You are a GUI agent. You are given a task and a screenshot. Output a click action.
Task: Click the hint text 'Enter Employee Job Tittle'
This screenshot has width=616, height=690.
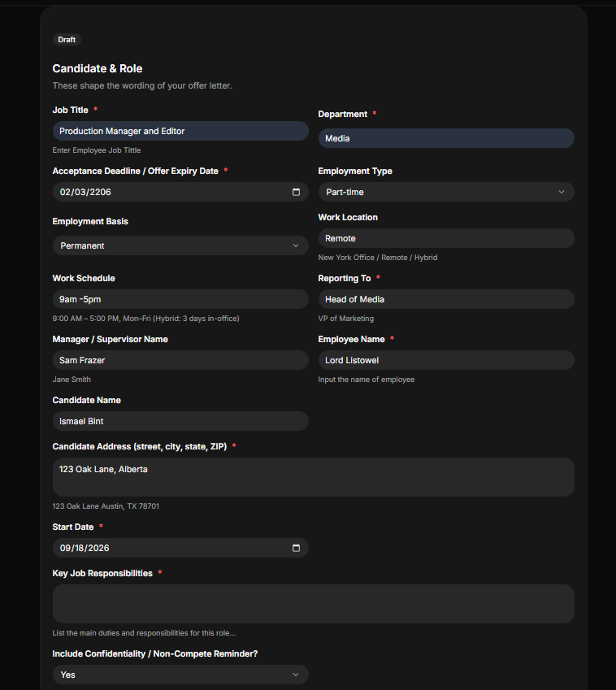click(x=97, y=150)
